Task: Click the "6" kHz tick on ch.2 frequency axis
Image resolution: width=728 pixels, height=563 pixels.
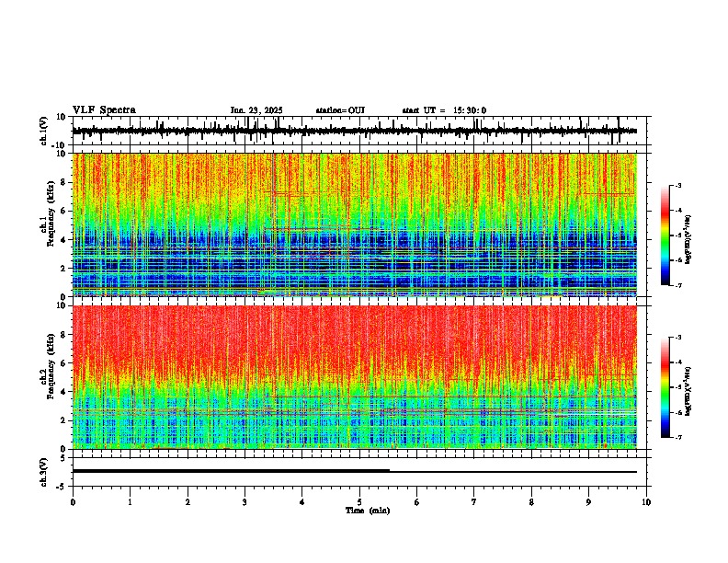Action: click(x=63, y=363)
